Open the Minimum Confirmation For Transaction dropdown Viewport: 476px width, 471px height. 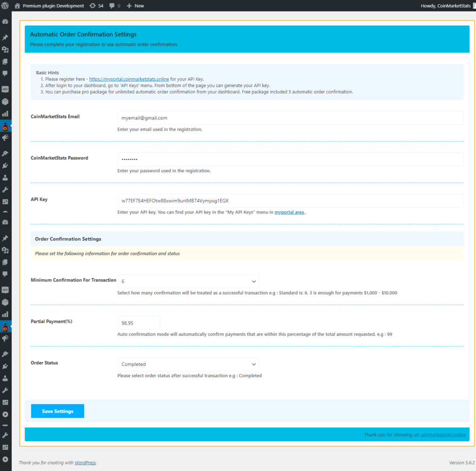(188, 281)
